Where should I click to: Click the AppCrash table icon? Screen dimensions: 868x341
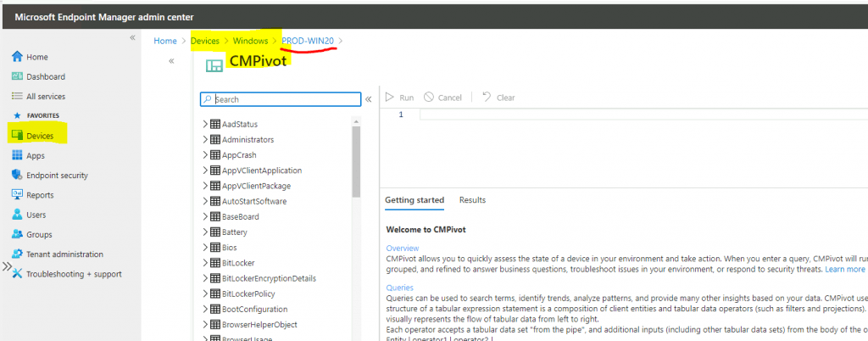tap(215, 155)
